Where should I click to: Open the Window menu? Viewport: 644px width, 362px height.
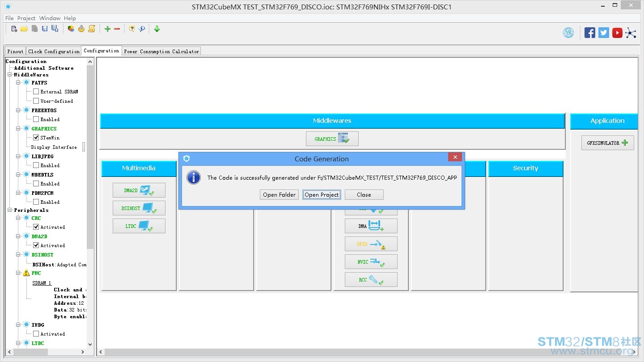pos(50,18)
